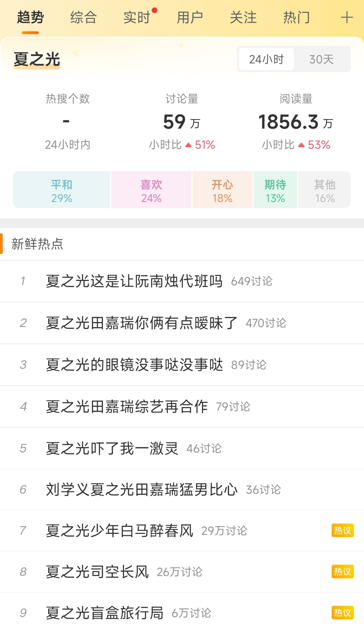Tap the 阅读量 1856.3万 statistic
364x632 pixels.
[x=296, y=121]
